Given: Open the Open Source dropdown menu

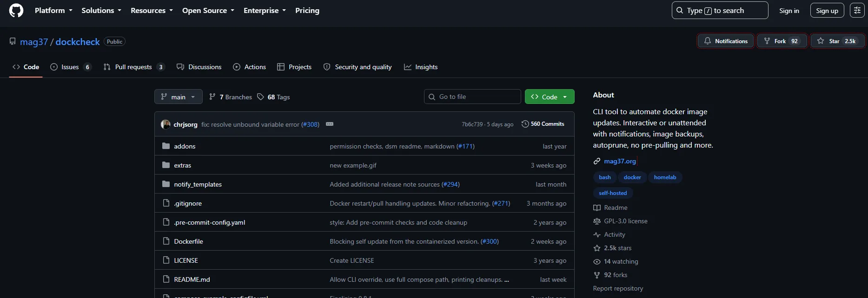Looking at the screenshot, I should click(x=208, y=10).
